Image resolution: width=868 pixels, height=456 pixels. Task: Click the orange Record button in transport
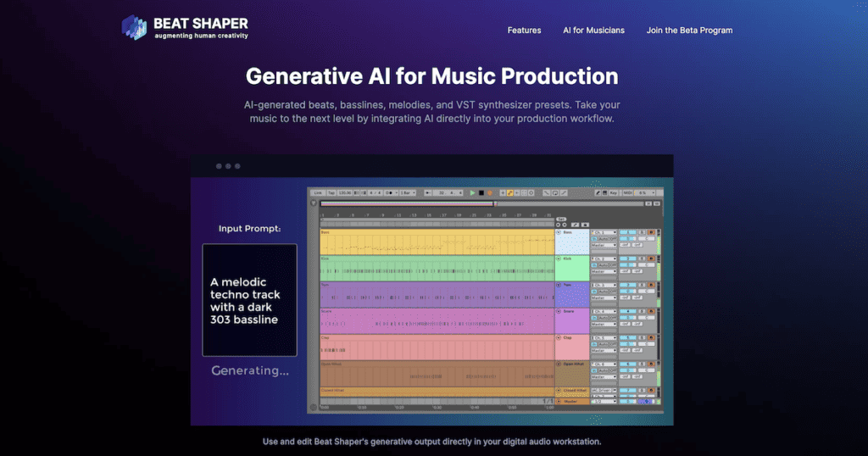tap(490, 192)
